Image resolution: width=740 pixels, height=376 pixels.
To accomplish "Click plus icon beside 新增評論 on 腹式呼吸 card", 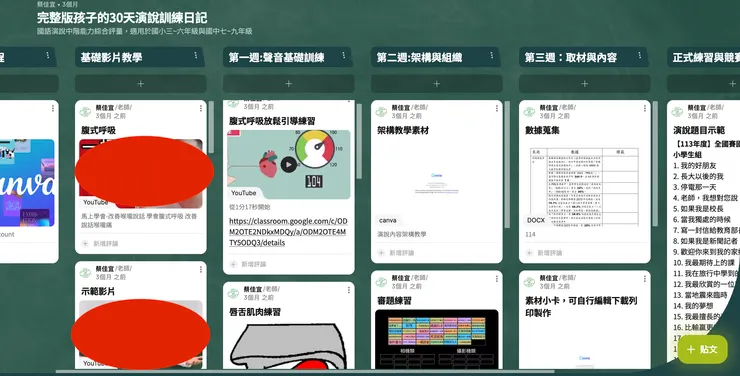I will pos(85,243).
